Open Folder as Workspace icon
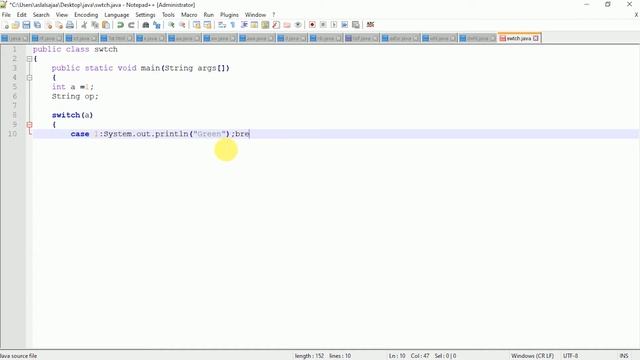640x360 pixels. (x=287, y=25)
